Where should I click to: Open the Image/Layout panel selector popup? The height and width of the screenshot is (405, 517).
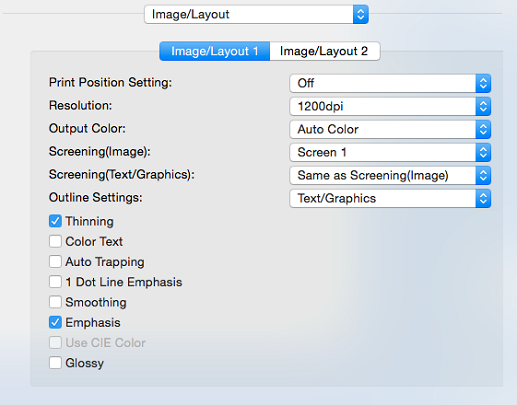coord(256,14)
